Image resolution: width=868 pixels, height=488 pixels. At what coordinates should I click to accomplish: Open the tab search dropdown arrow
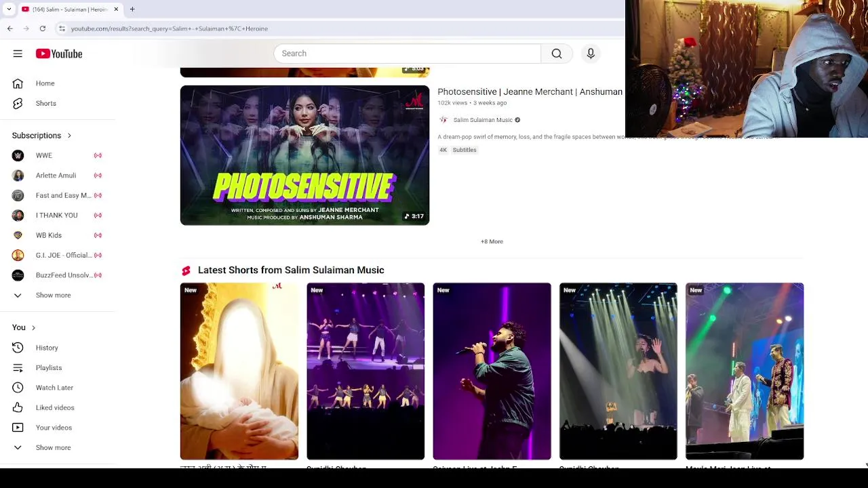[x=8, y=9]
